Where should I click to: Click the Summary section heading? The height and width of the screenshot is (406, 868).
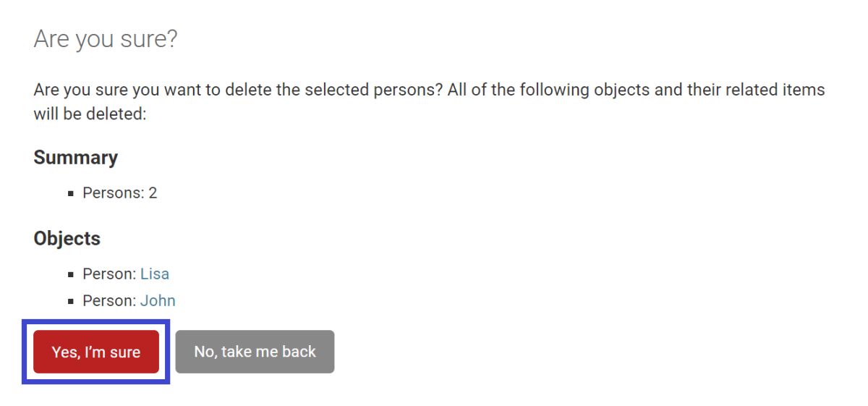coord(75,158)
